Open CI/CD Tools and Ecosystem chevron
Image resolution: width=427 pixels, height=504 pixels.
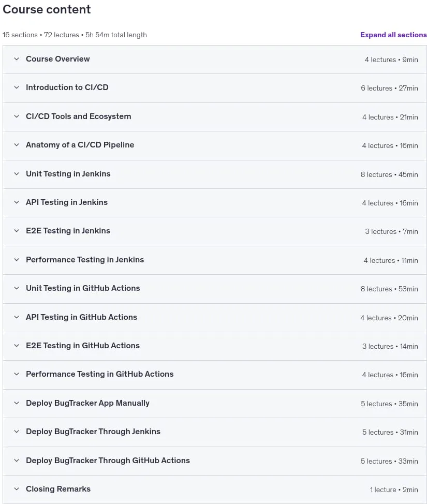(17, 116)
